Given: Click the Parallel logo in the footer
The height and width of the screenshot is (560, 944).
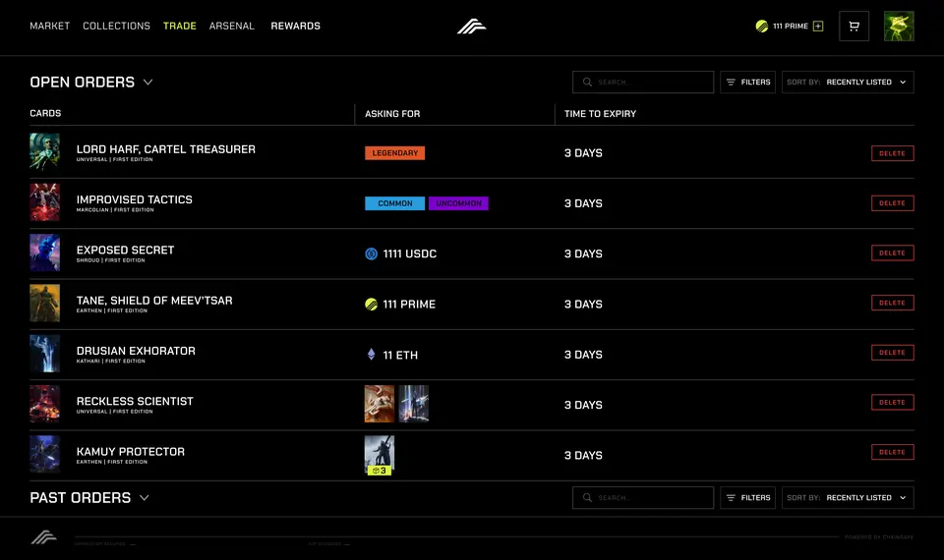Looking at the screenshot, I should tap(44, 536).
